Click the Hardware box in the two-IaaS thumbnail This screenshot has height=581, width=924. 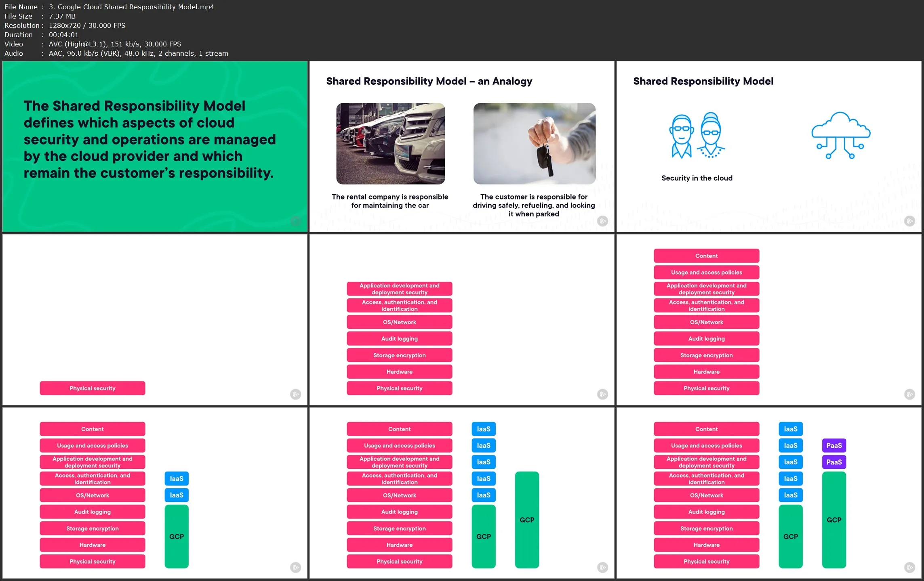(x=93, y=545)
